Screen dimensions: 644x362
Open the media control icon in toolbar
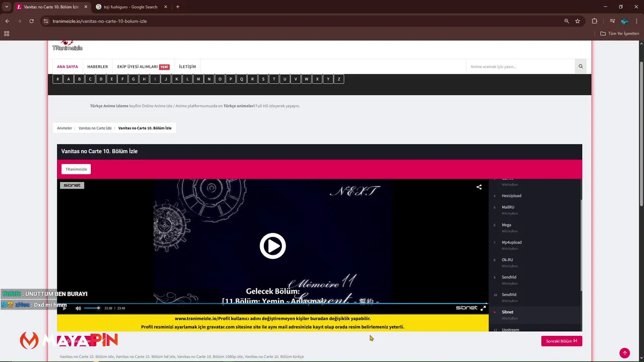click(612, 21)
